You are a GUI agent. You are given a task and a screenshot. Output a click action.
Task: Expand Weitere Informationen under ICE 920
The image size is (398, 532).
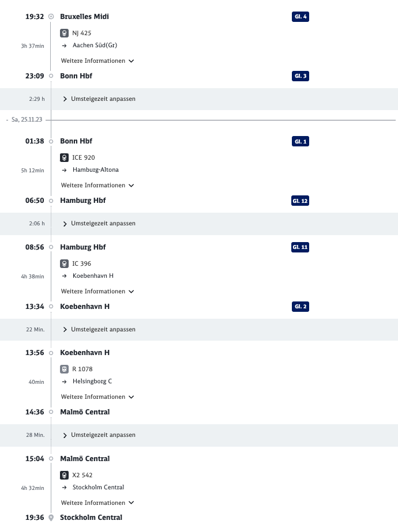(x=97, y=185)
